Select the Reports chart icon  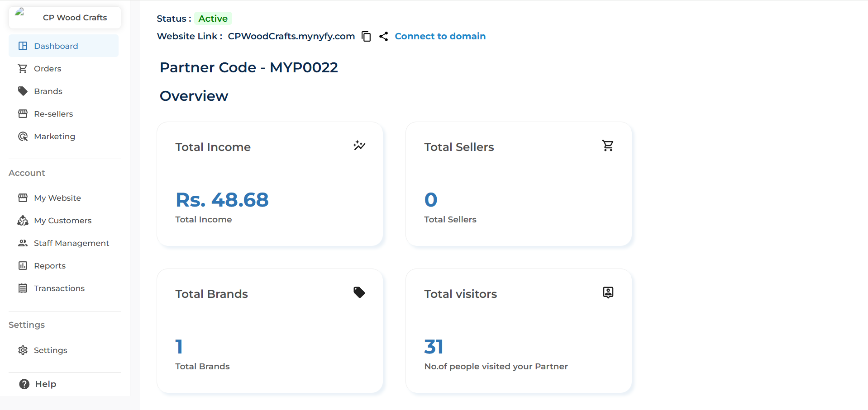coord(23,265)
